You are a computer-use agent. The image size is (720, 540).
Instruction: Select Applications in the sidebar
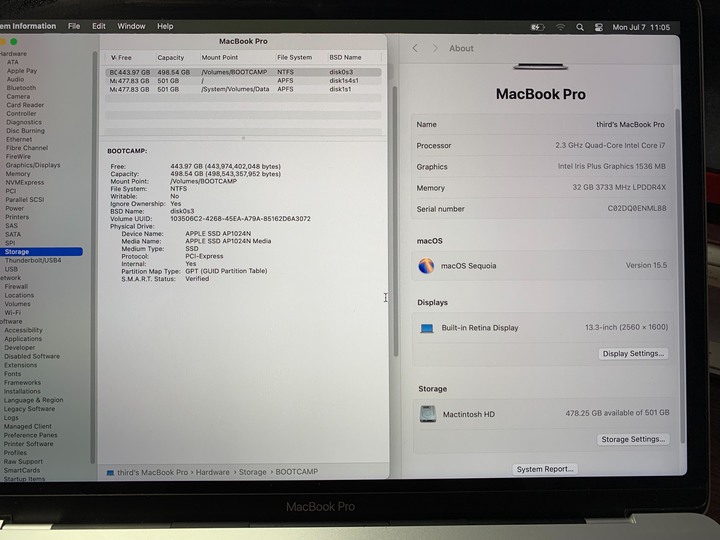coord(23,339)
